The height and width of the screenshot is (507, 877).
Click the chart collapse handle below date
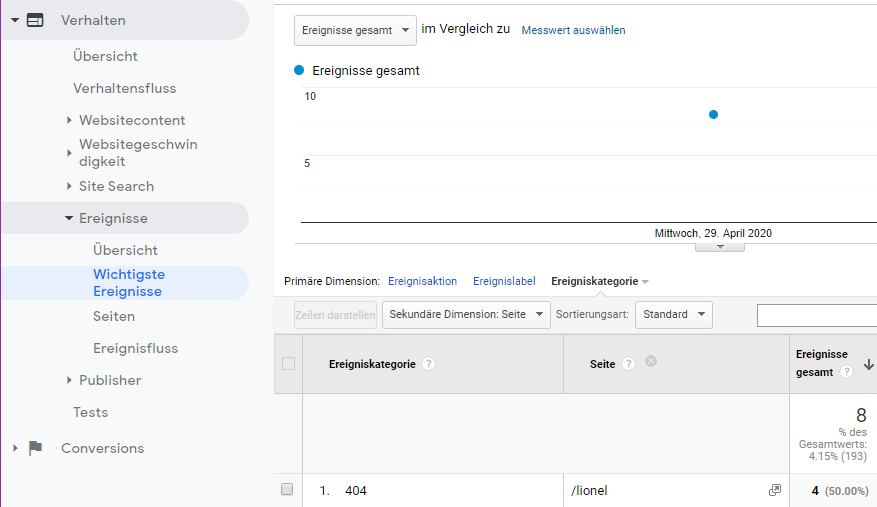(x=720, y=247)
